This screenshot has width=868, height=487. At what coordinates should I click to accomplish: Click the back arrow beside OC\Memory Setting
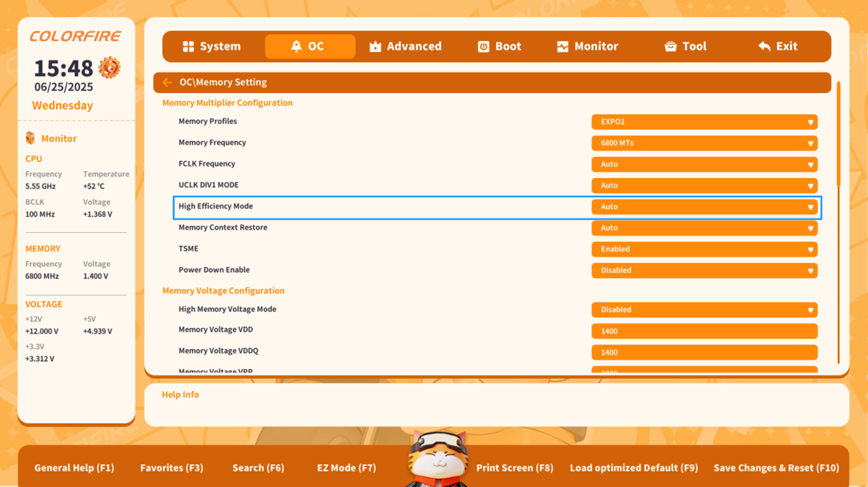(x=167, y=82)
